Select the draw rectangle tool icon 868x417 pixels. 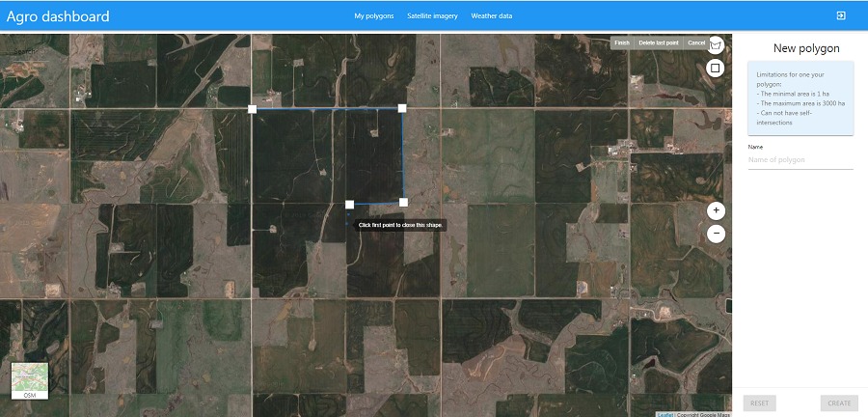(x=716, y=69)
